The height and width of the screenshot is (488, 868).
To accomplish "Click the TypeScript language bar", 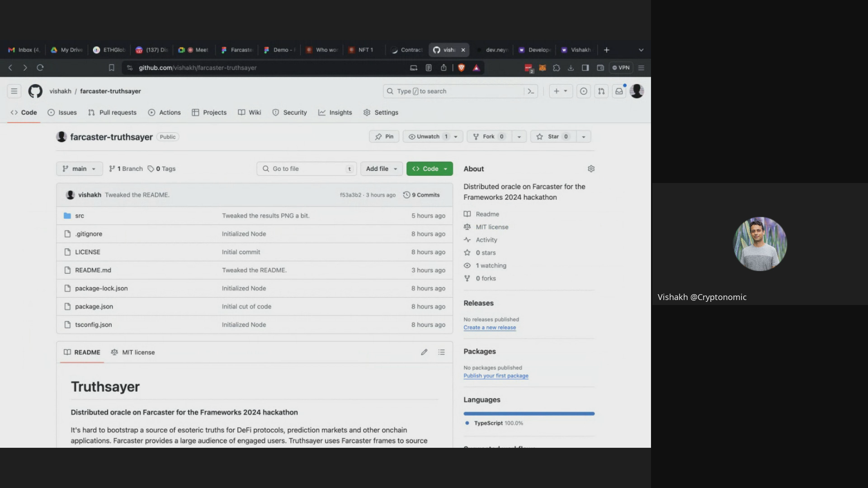I will pos(529,413).
